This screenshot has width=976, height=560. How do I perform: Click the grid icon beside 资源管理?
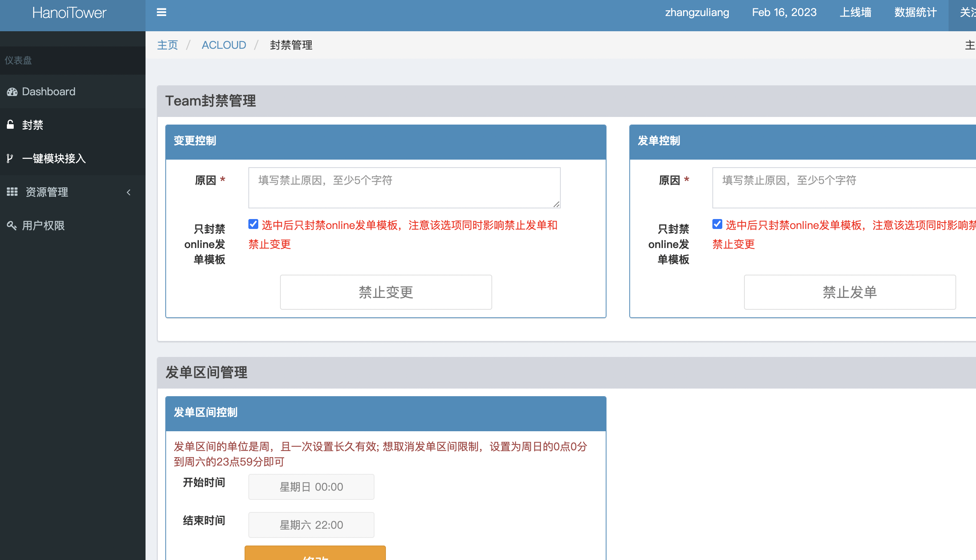(x=12, y=192)
